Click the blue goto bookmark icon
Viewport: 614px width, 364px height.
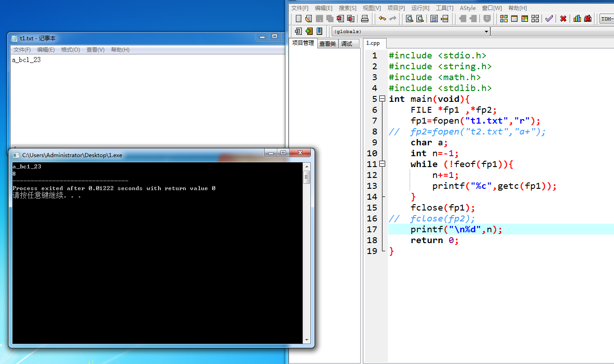click(x=319, y=31)
